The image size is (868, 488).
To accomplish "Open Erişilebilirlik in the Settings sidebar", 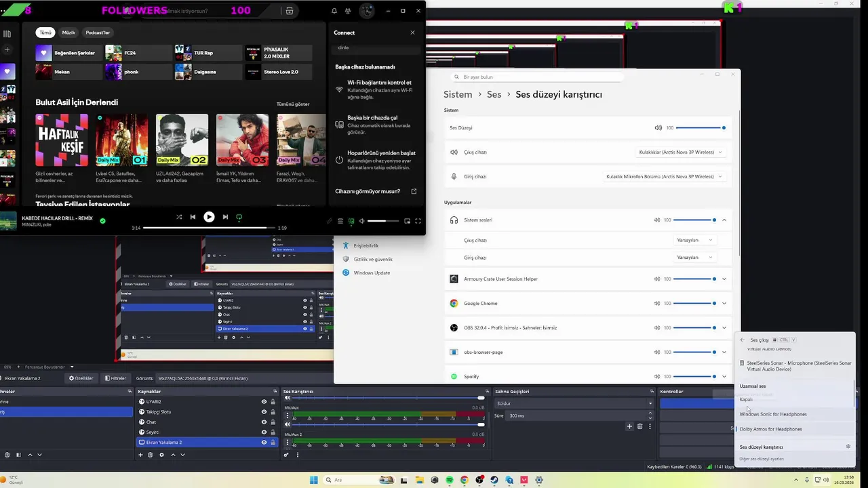I will [366, 245].
